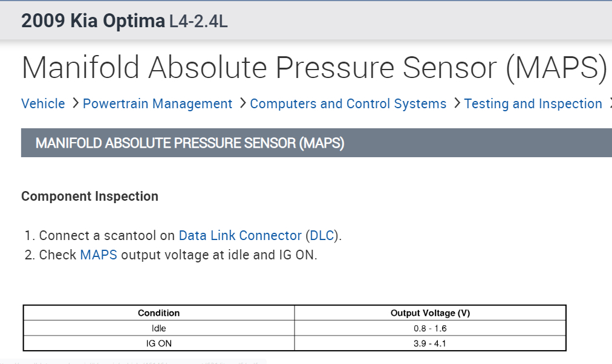Click the Manifold Absolute Pressure Sensor page heading
The image size is (612, 364).
click(314, 68)
